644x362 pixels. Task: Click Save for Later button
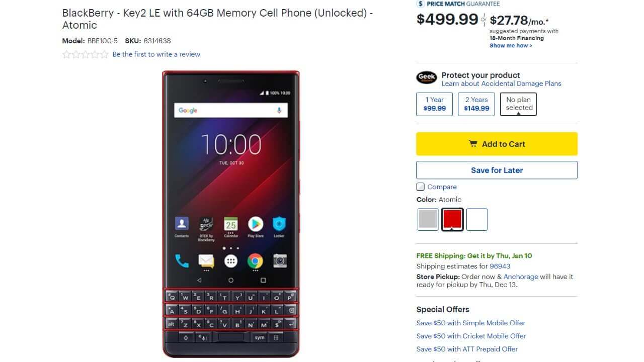point(497,170)
